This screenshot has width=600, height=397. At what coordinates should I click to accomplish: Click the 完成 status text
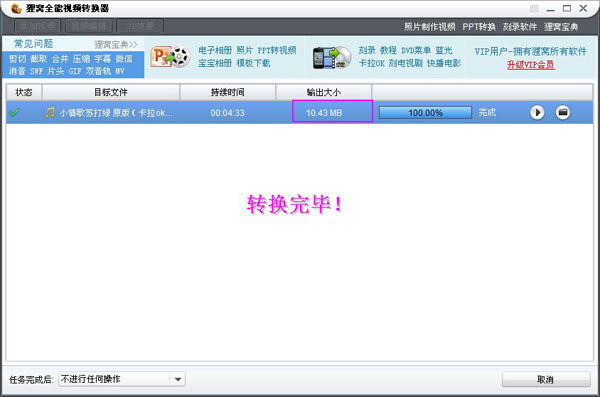487,113
